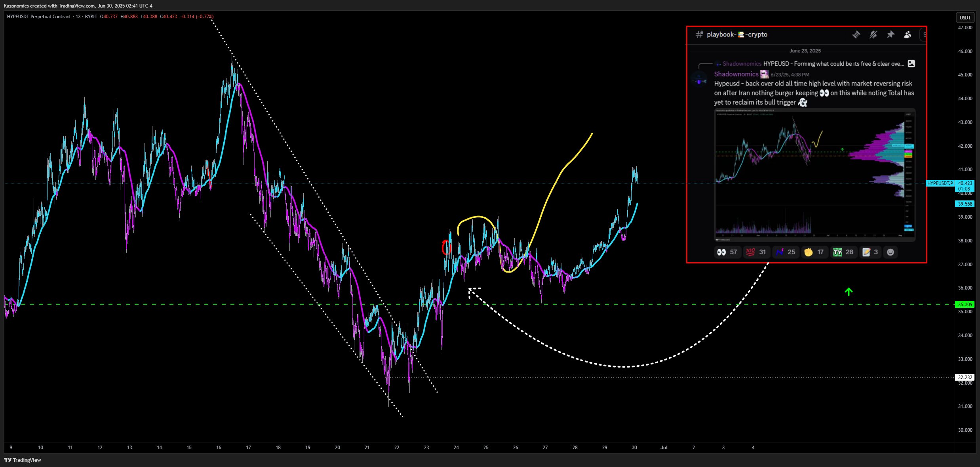Screen dimensions: 980x467
Task: Toggle the memo reaction with 3
Action: [x=871, y=252]
